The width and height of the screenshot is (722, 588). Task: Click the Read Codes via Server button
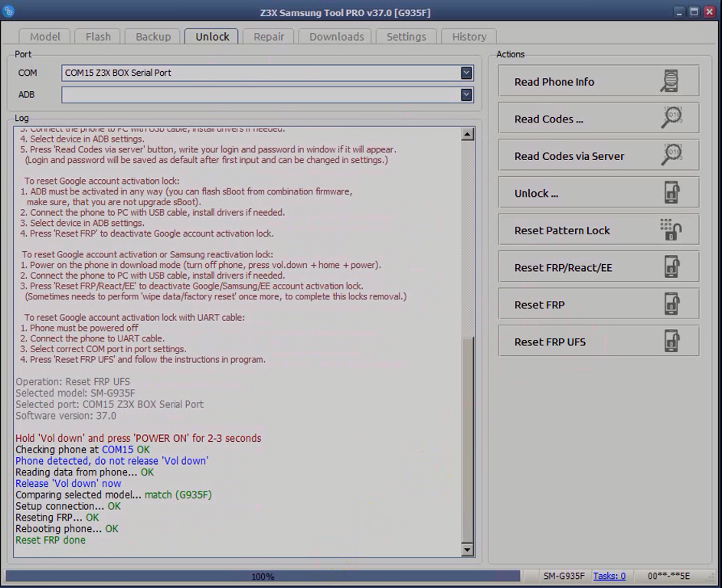click(599, 155)
